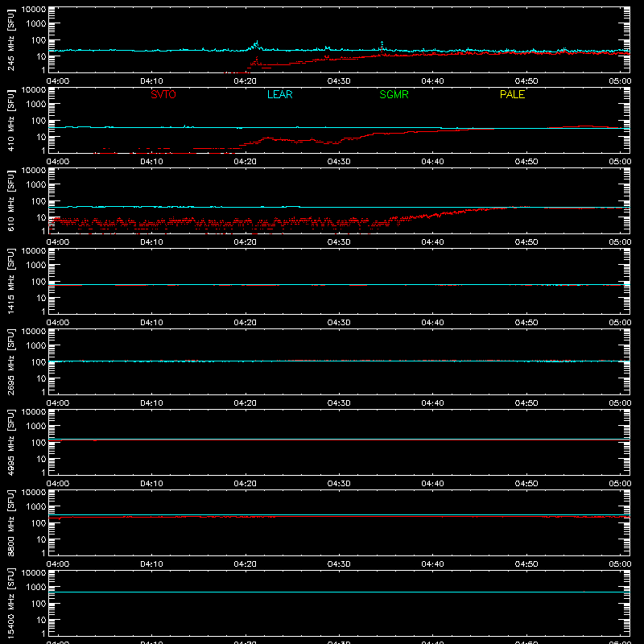The image size is (644, 644).
Task: Click 04:20 time label under 1415 MHz plot
Action: point(246,323)
